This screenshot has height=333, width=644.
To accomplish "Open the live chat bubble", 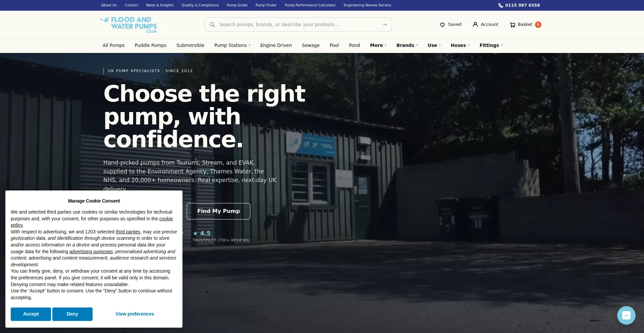I will [x=626, y=315].
